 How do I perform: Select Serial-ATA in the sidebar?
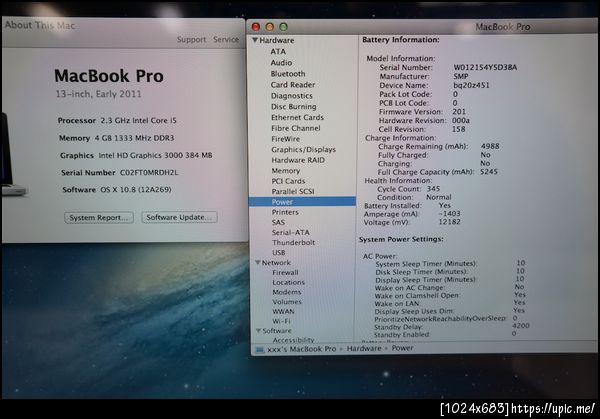[290, 232]
